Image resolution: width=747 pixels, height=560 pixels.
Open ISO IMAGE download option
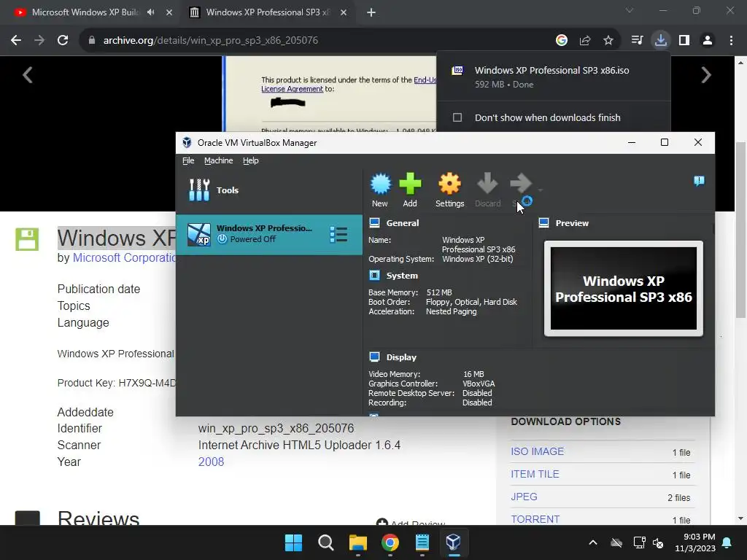[x=537, y=451]
